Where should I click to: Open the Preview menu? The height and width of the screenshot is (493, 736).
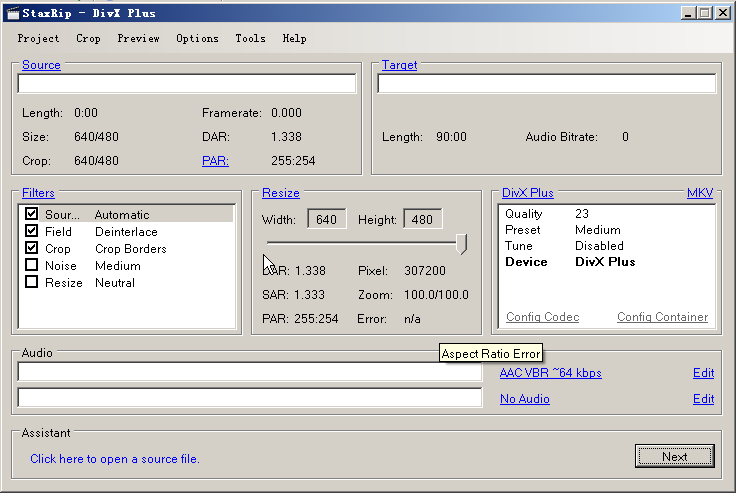pos(138,39)
